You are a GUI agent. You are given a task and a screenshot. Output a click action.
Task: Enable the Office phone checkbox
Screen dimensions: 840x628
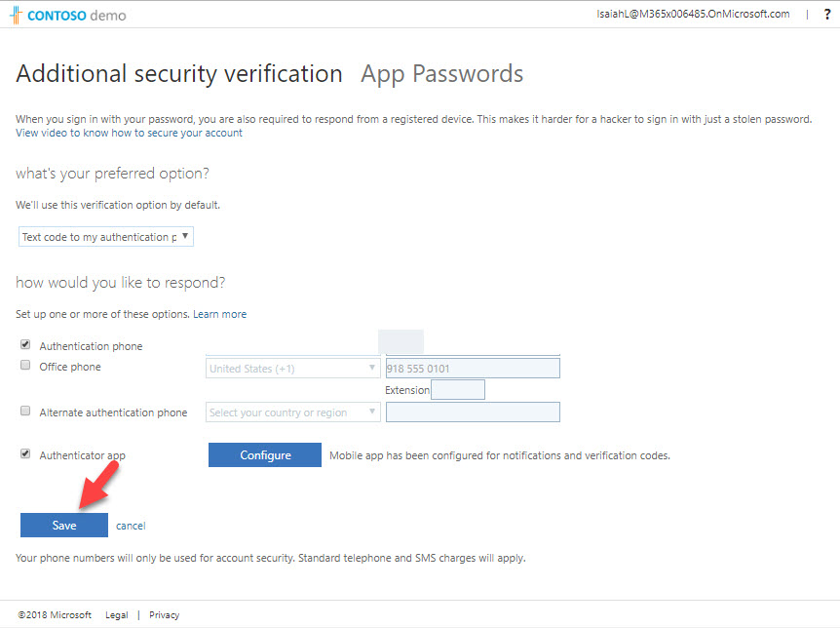tap(25, 366)
